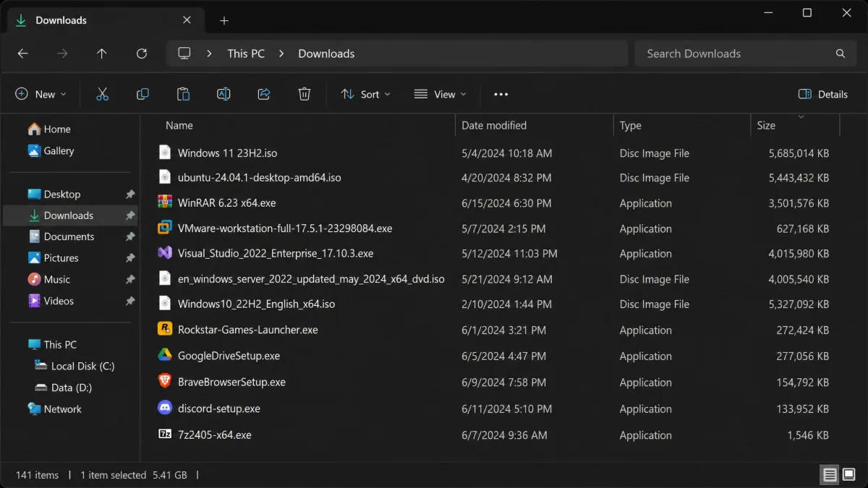Unpin Desktop from quick access
This screenshot has height=488, width=868.
point(130,194)
